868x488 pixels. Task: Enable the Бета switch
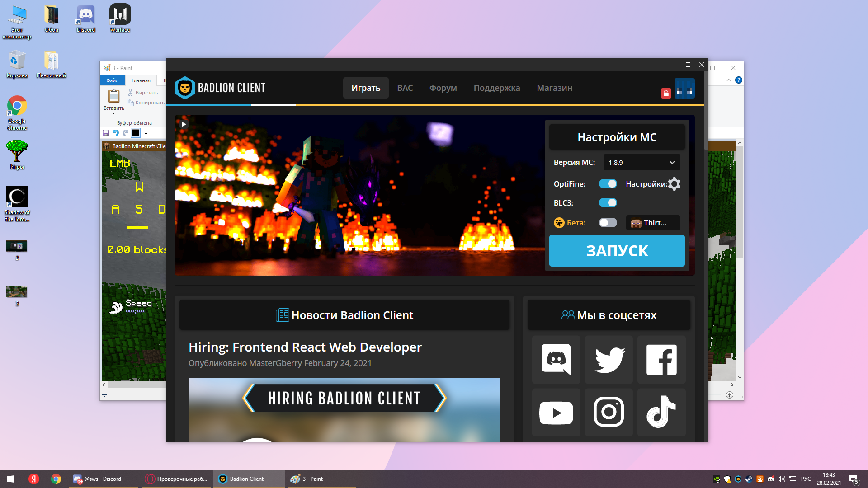click(608, 223)
